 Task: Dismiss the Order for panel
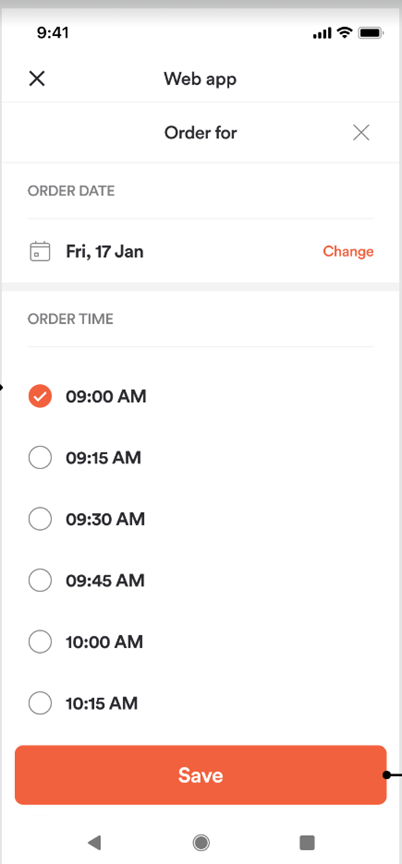[x=361, y=133]
